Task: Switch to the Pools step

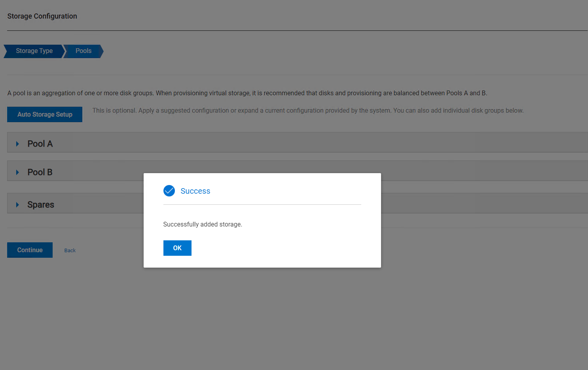Action: pyautogui.click(x=83, y=51)
